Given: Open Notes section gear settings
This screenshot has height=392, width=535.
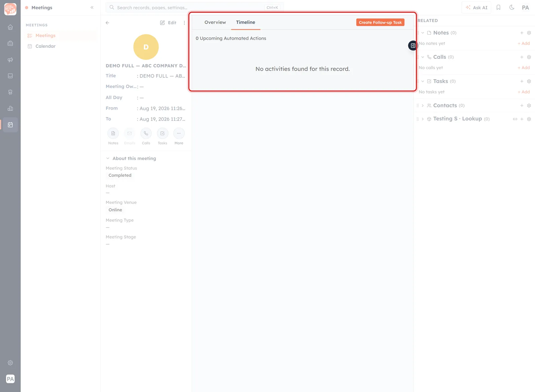Looking at the screenshot, I should 529,33.
